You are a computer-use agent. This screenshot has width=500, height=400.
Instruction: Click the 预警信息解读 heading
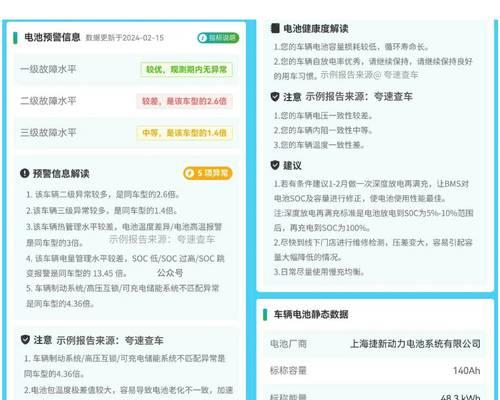click(x=61, y=173)
